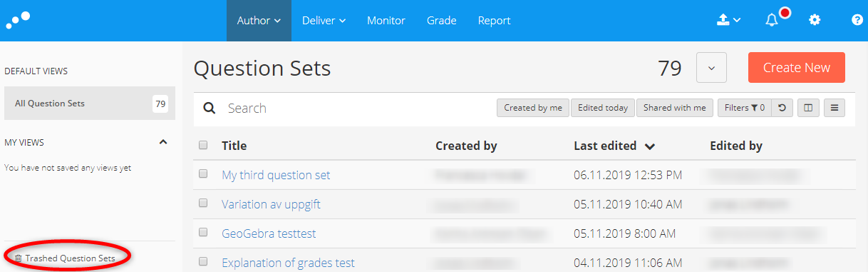Click the help question mark icon
The width and height of the screenshot is (868, 272).
[x=857, y=20]
